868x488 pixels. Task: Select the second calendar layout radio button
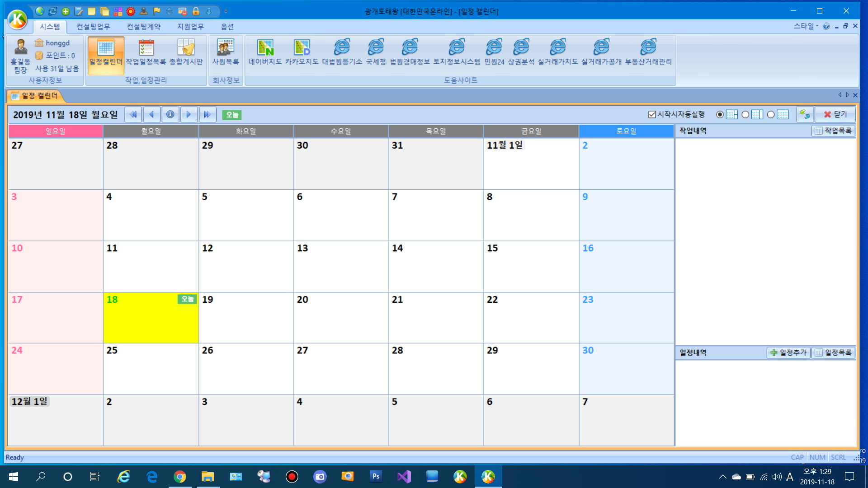745,114
